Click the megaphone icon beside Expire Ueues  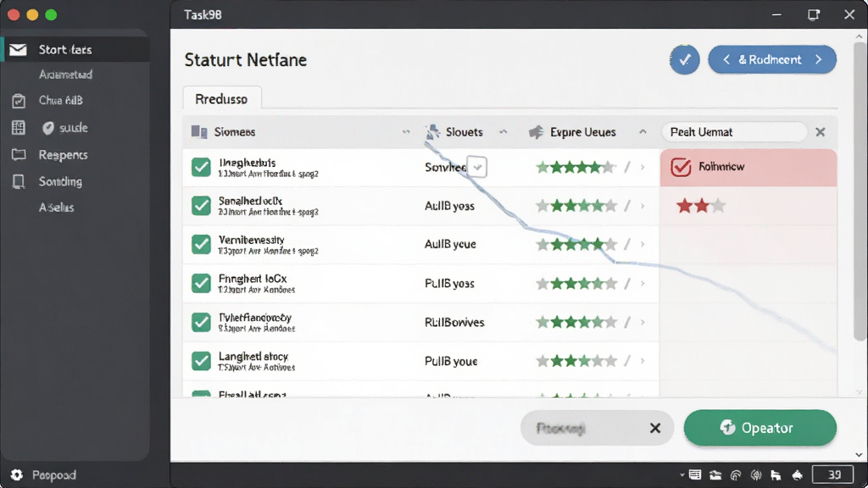click(x=536, y=131)
